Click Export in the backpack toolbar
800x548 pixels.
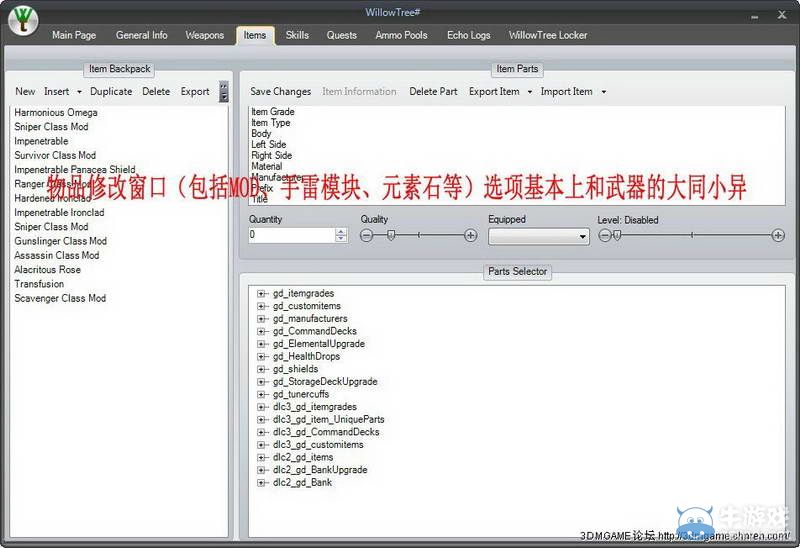pos(195,91)
